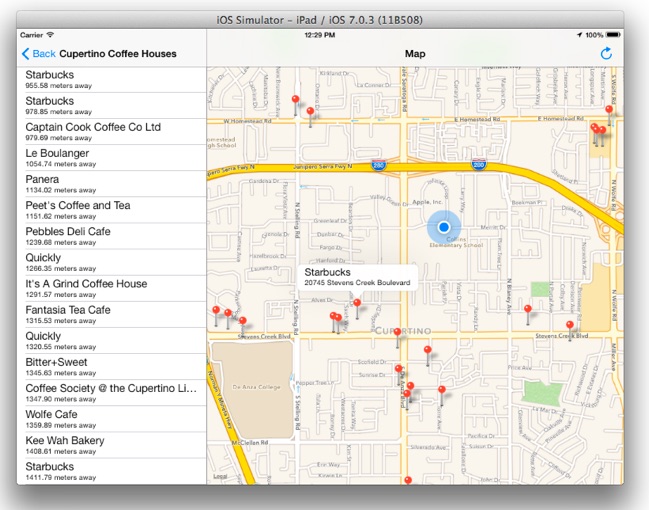This screenshot has height=510, width=649.
Task: Tap the battery indicator icon
Action: pos(613,35)
